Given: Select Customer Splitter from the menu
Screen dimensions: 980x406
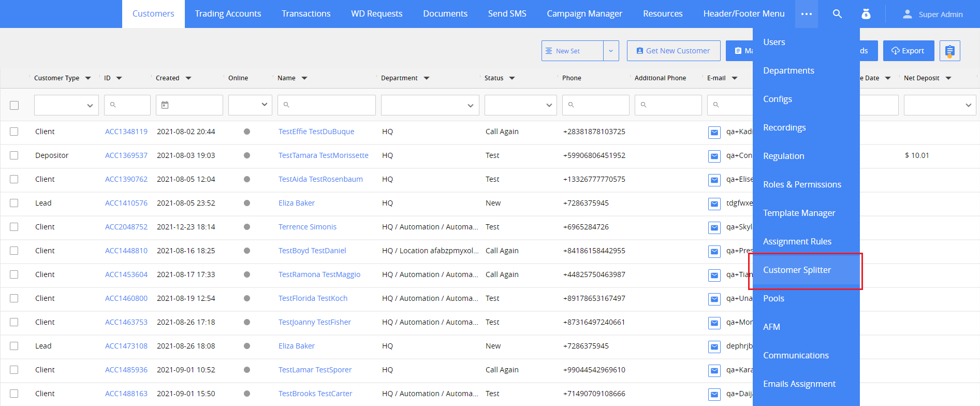Looking at the screenshot, I should pos(797,270).
